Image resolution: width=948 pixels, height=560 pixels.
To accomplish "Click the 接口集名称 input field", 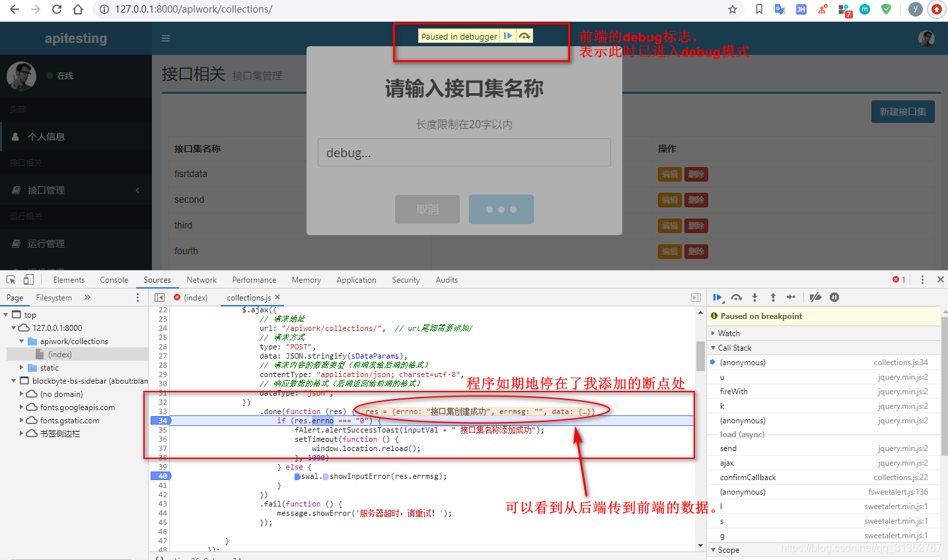I will point(464,152).
